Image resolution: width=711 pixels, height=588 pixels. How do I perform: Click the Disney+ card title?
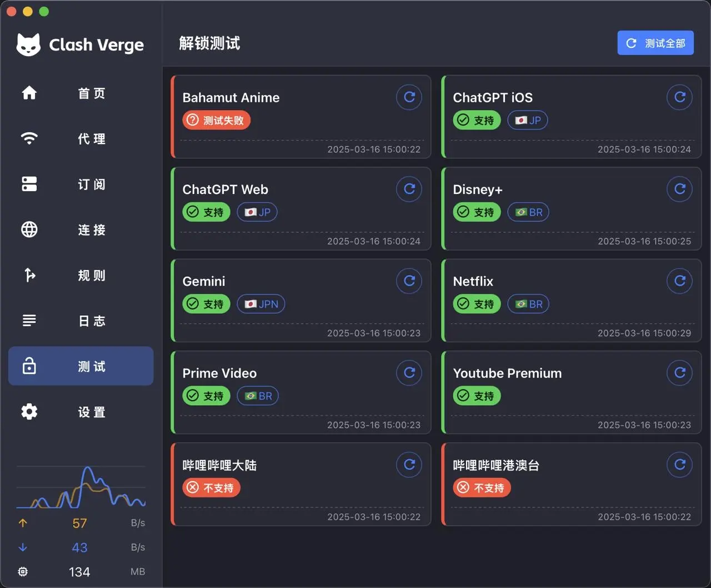(478, 190)
